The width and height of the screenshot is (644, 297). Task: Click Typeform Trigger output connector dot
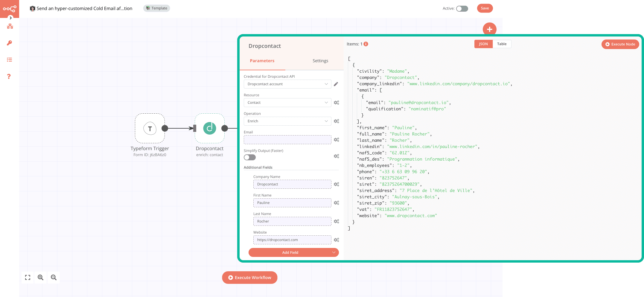[165, 128]
